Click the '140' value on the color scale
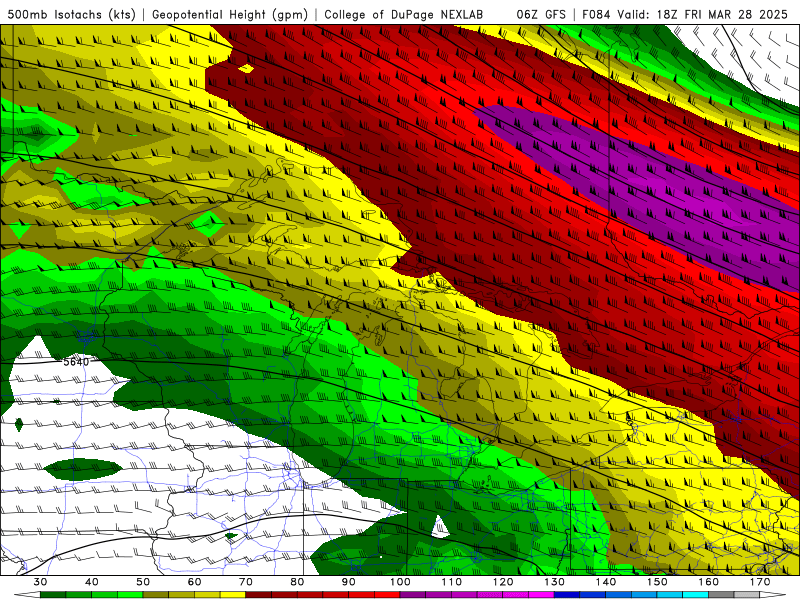 pyautogui.click(x=606, y=582)
